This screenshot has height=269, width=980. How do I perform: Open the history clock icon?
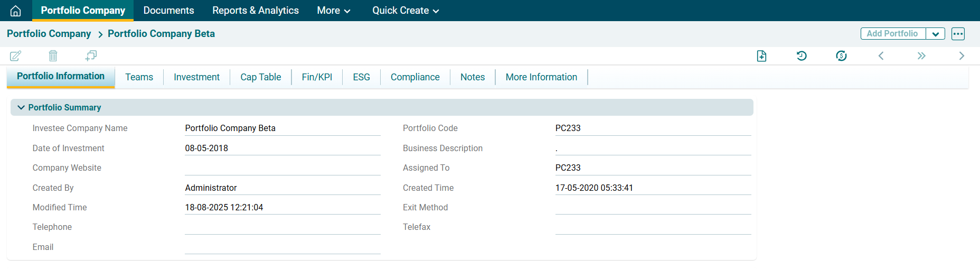click(x=802, y=56)
